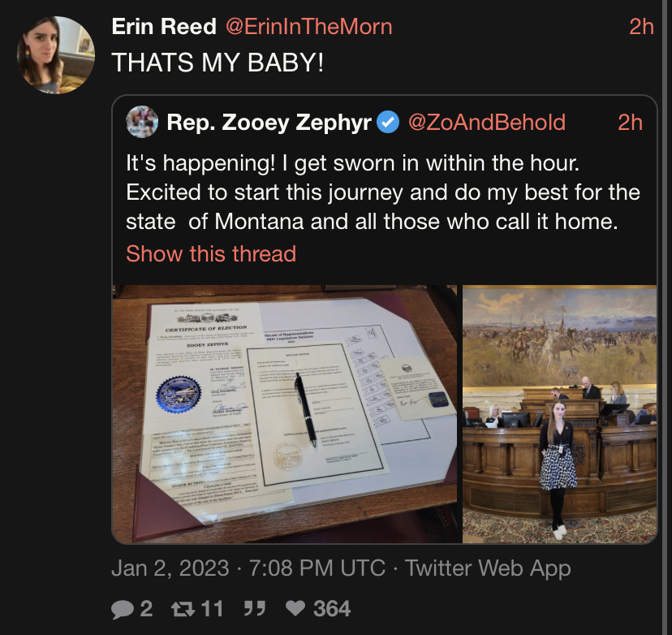Click the 'Twitter Web App' source label

pos(488,568)
